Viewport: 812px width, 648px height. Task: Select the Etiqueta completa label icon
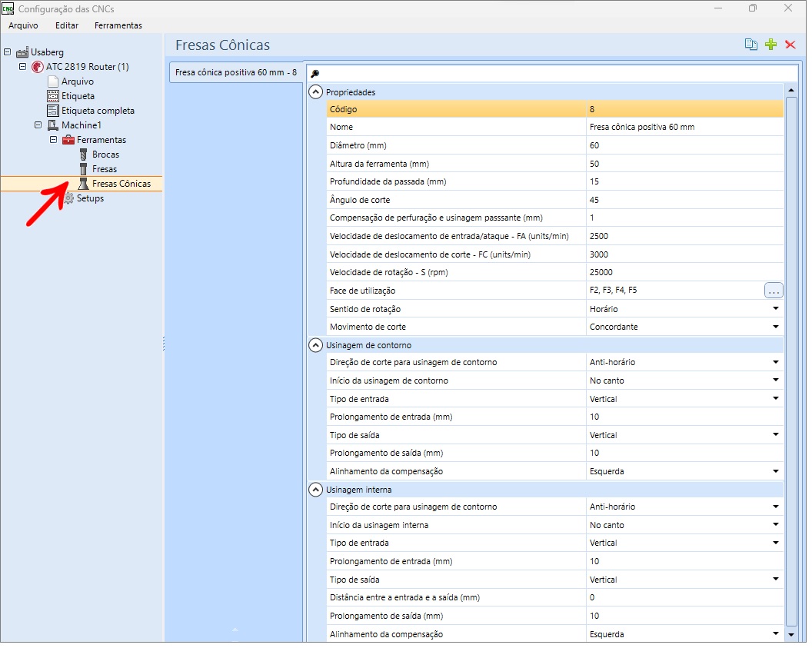point(53,111)
